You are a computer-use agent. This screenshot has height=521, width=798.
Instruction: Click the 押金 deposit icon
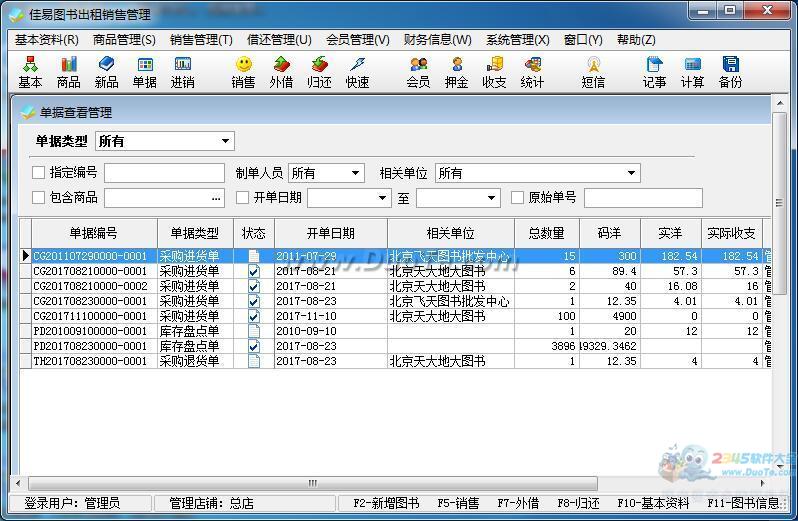(x=457, y=72)
